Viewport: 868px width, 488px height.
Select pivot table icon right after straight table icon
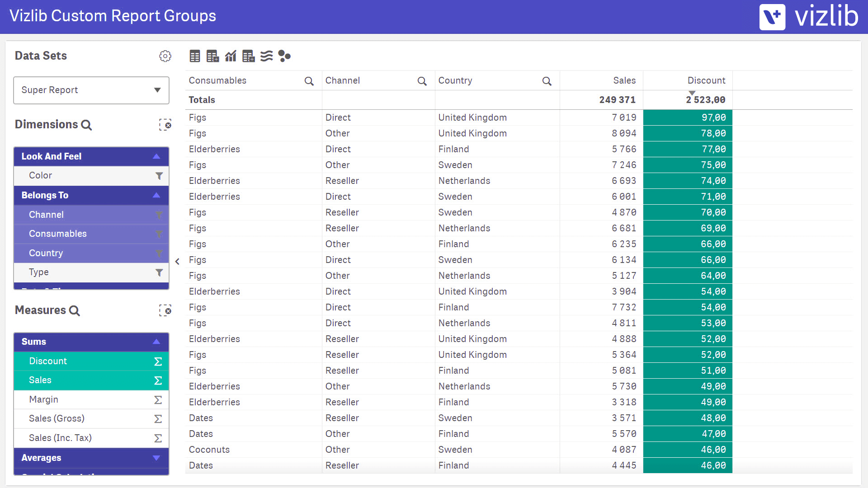(x=212, y=56)
